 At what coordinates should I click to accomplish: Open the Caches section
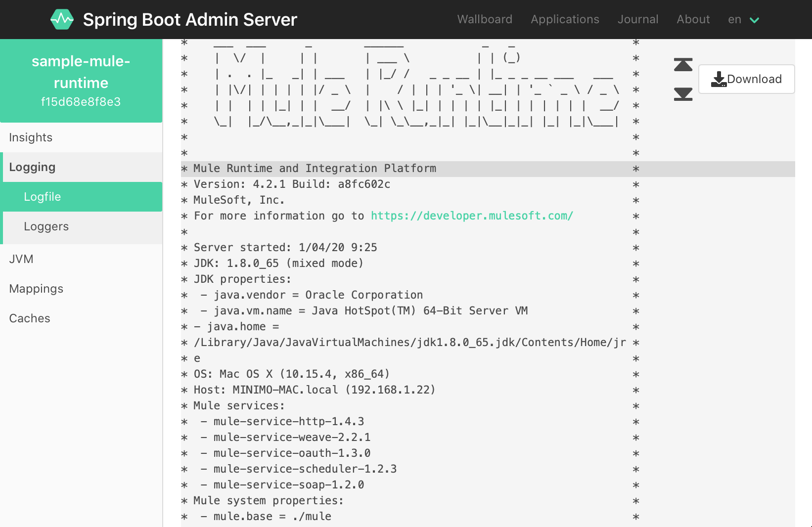coord(29,318)
